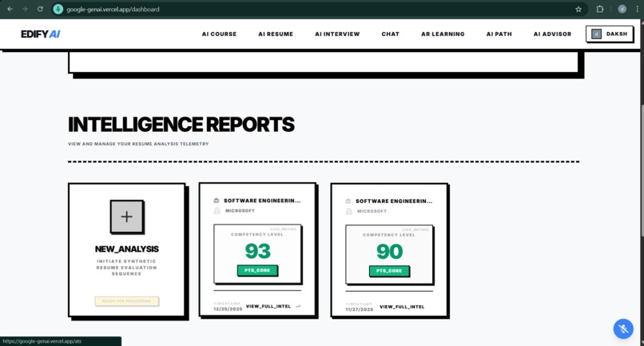Bookmark this page with the star icon
Screen dimensions: 644x346
click(x=578, y=9)
